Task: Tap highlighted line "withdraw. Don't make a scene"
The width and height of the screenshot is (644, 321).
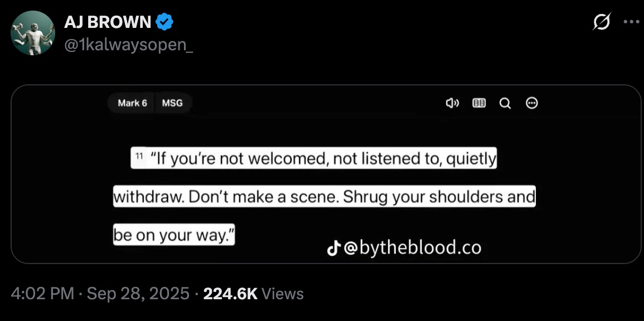Action: pos(324,197)
